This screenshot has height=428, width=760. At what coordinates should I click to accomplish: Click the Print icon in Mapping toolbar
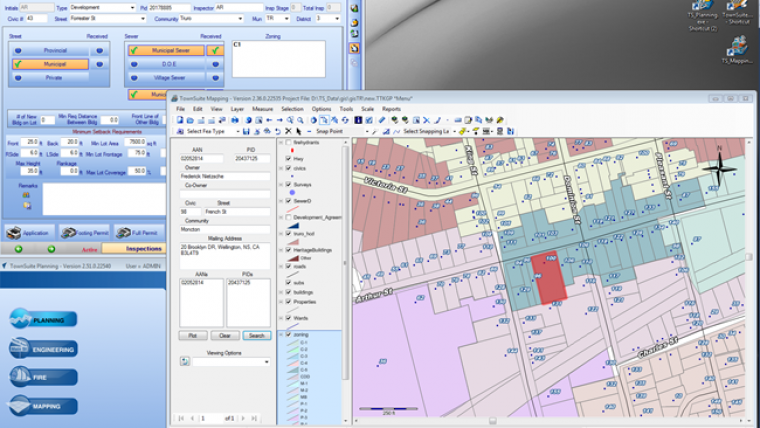pos(235,120)
